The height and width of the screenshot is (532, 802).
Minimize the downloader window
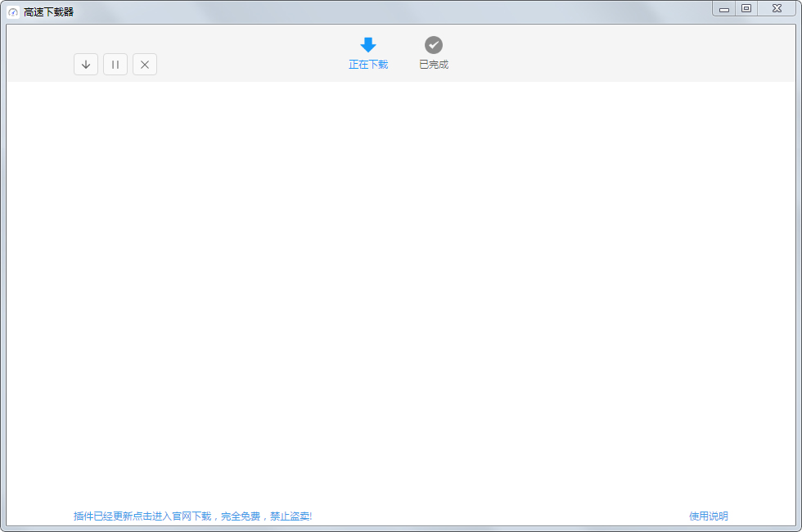pyautogui.click(x=723, y=8)
